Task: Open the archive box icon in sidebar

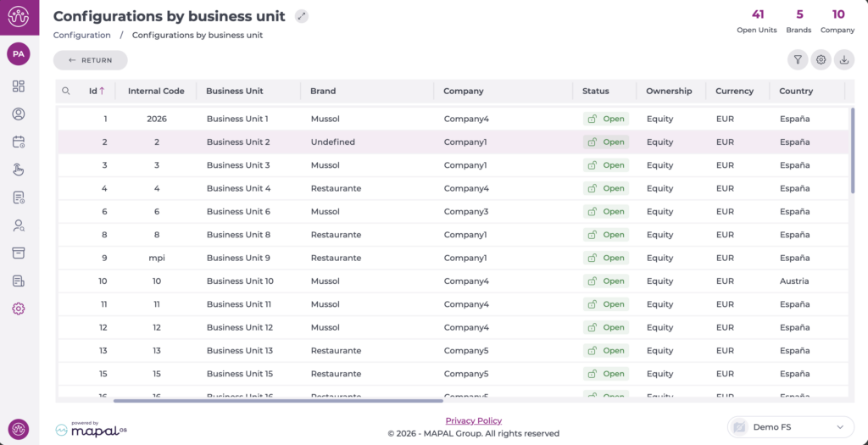Action: pos(19,253)
